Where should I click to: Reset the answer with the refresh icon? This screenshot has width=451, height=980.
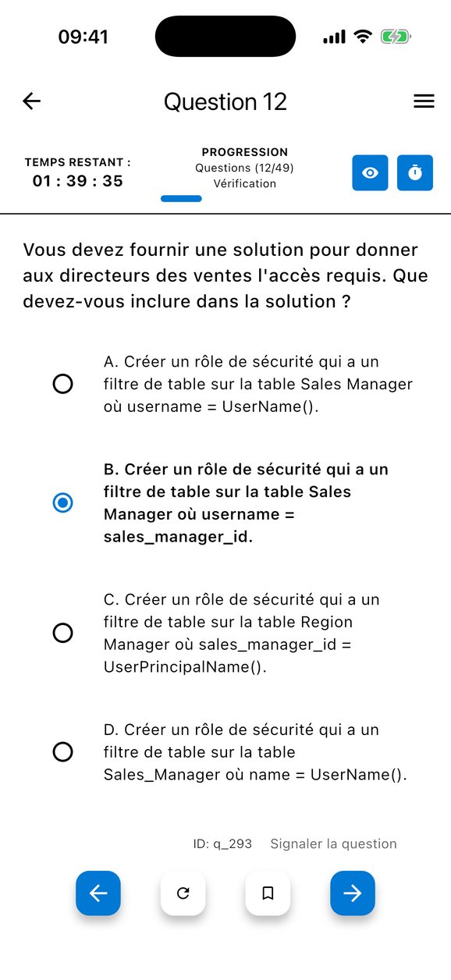(183, 893)
